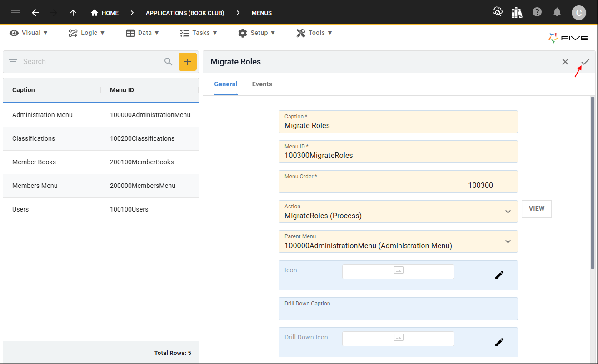Viewport: 598px width, 364px height.
Task: Edit the Drill Down Icon with pencil
Action: pos(499,342)
